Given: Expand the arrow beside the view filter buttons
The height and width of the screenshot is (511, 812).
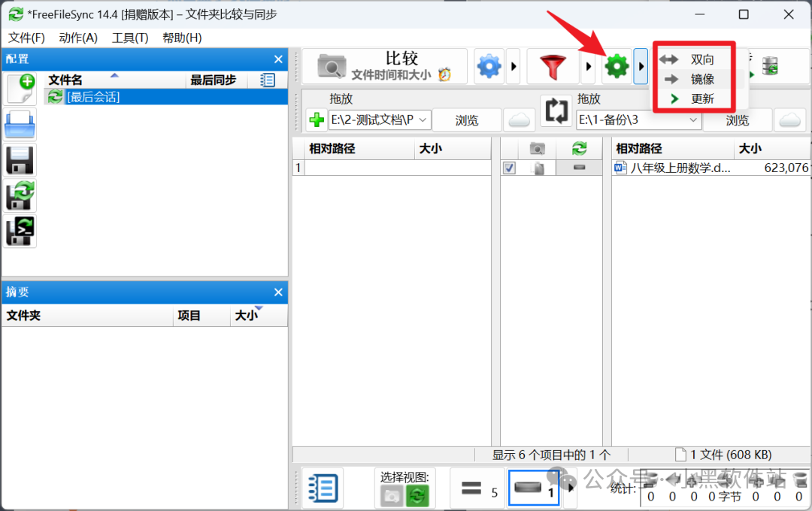Looking at the screenshot, I should pos(571,488).
